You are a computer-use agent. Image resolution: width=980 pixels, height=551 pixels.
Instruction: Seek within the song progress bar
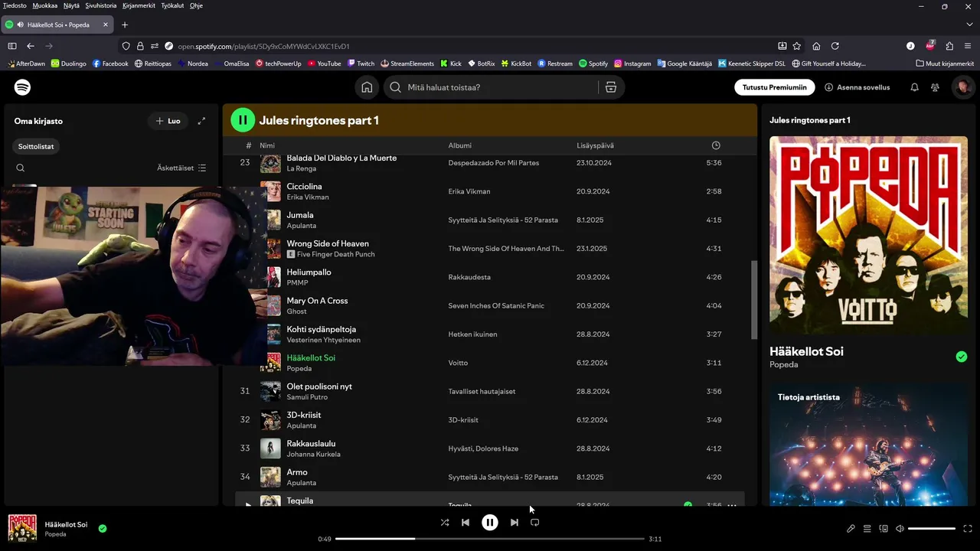tap(490, 539)
